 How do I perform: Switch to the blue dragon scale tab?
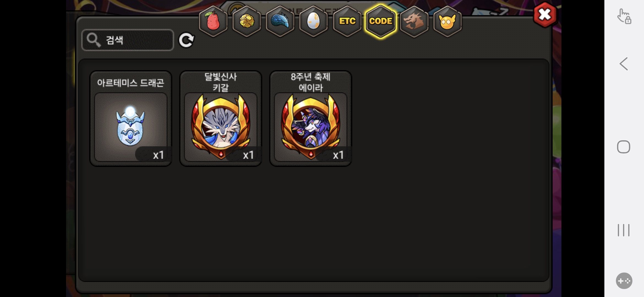pyautogui.click(x=280, y=21)
